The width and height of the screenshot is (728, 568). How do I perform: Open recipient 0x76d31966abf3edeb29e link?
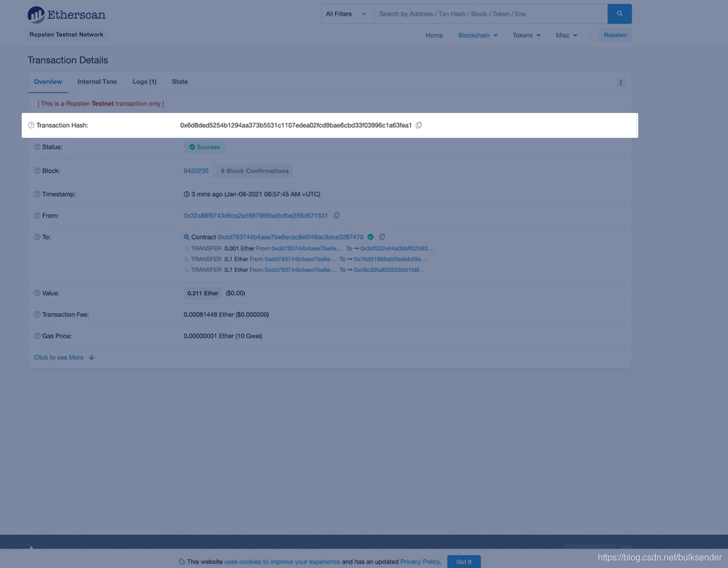tap(390, 259)
